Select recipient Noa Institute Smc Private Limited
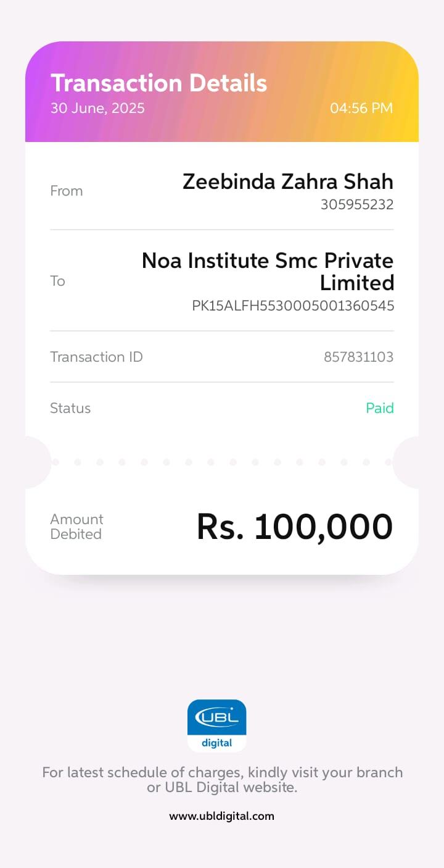This screenshot has height=868, width=444. click(268, 271)
